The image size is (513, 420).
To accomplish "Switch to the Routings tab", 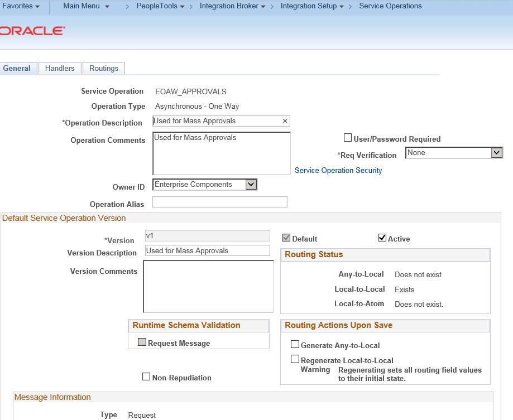I will [104, 68].
